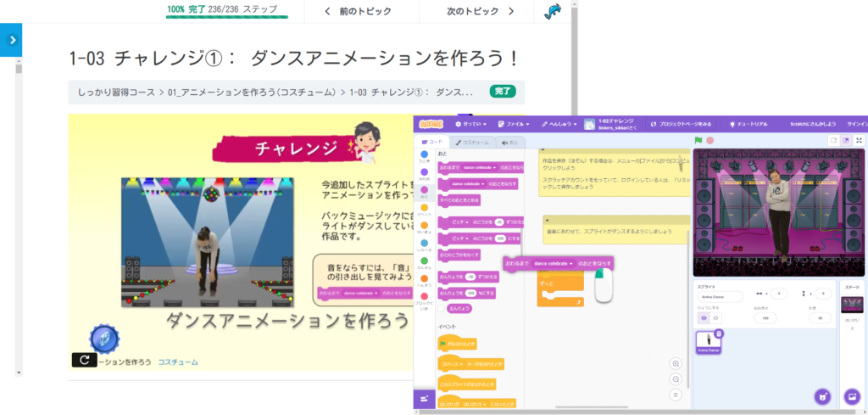Open the ファイル file menu
Image resolution: width=868 pixels, height=415 pixels.
pos(514,123)
